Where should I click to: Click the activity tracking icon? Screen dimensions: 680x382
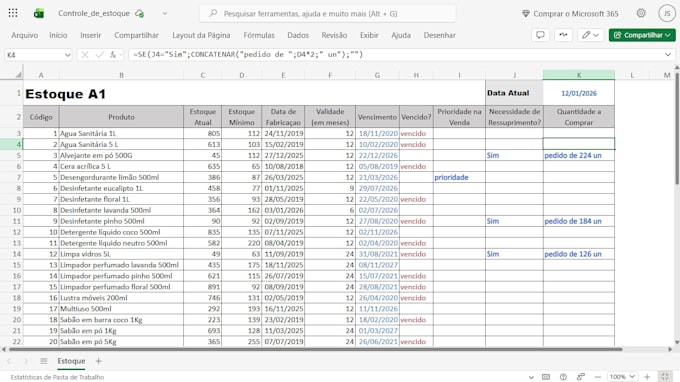(563, 35)
